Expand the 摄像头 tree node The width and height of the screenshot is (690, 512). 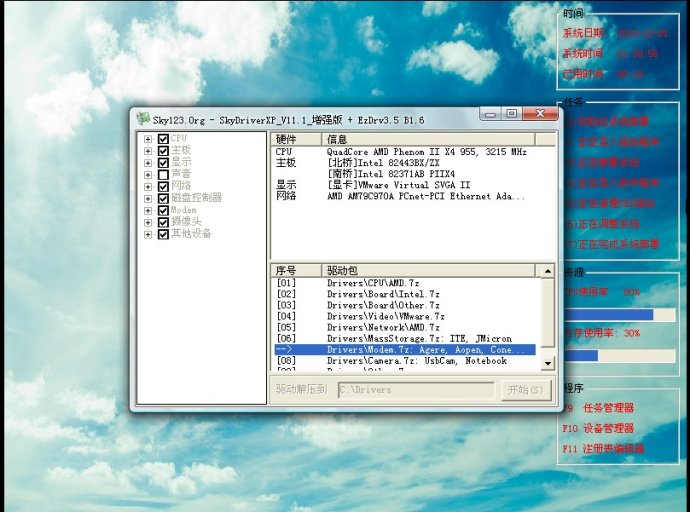click(148, 222)
